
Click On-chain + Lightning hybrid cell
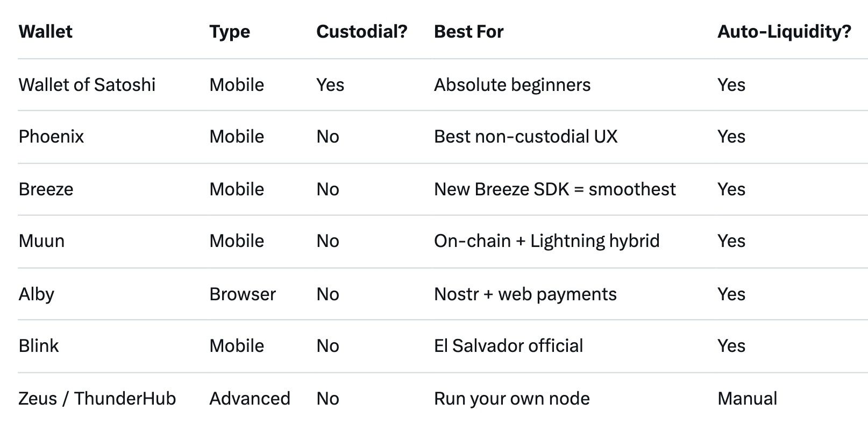pyautogui.click(x=546, y=241)
